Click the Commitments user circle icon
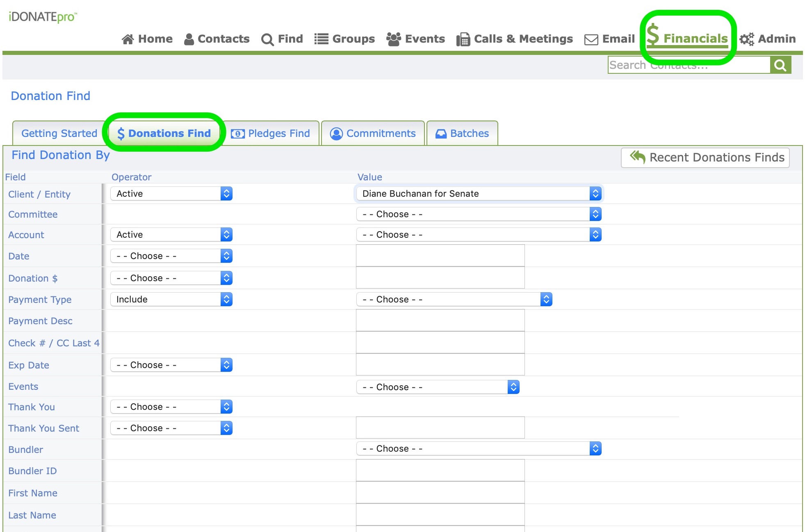The width and height of the screenshot is (805, 532). pyautogui.click(x=336, y=134)
